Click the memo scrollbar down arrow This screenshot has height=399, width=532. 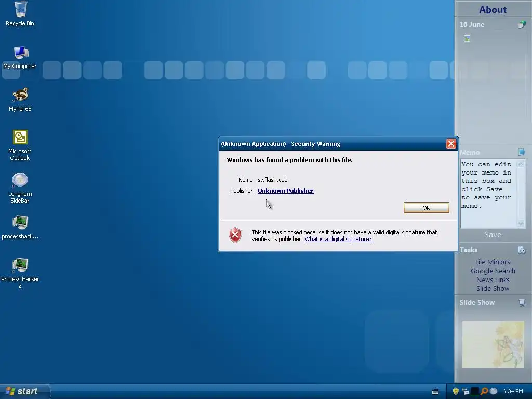521,223
